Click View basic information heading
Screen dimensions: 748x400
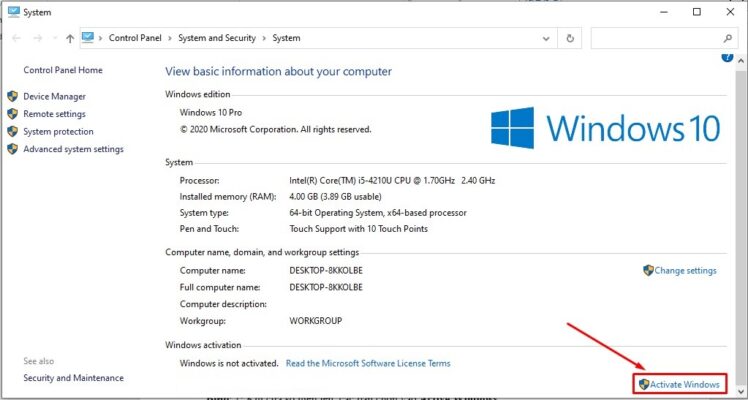click(x=279, y=72)
